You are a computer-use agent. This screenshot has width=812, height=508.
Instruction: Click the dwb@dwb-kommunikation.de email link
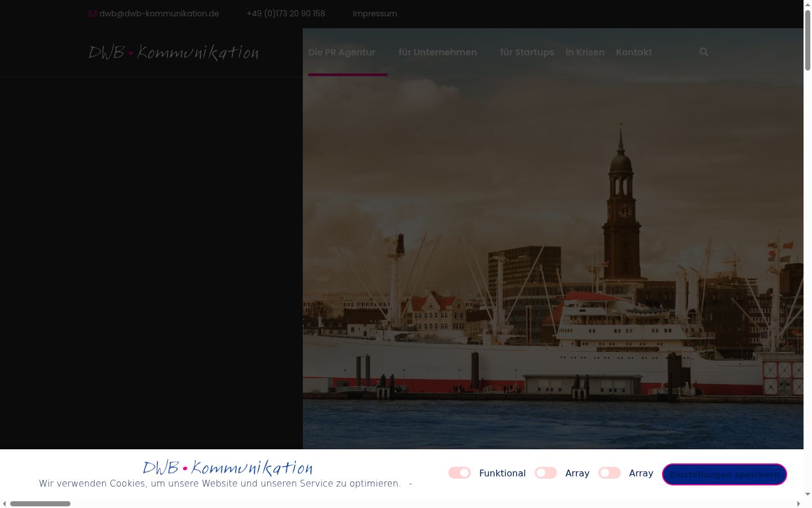pyautogui.click(x=159, y=14)
